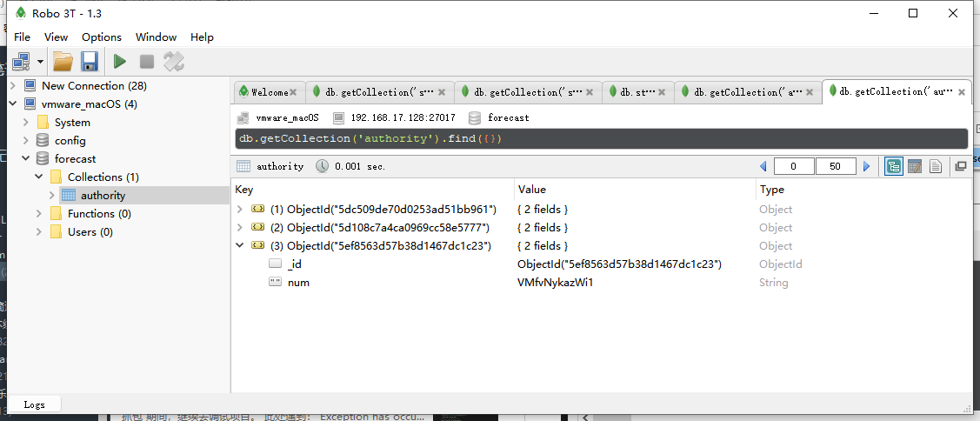Expand the New Connection (28) node

point(12,85)
